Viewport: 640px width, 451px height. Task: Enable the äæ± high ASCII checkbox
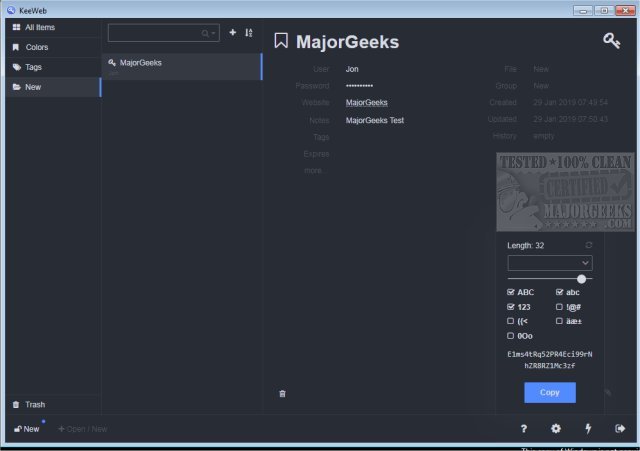coord(559,321)
